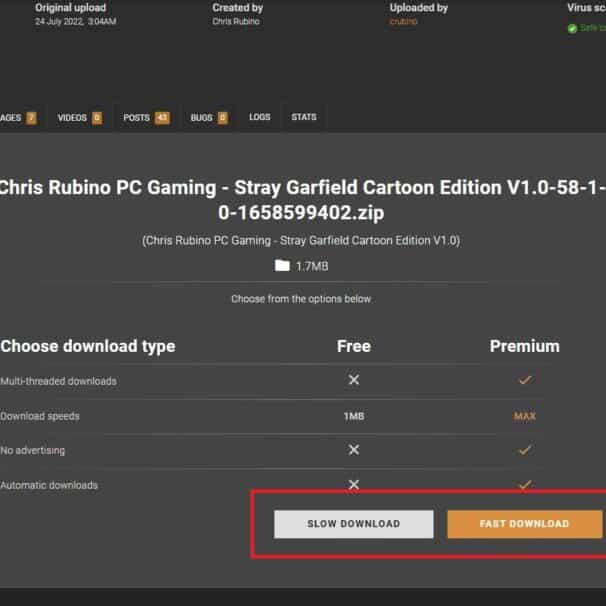Click the Posts count badge

pos(162,117)
